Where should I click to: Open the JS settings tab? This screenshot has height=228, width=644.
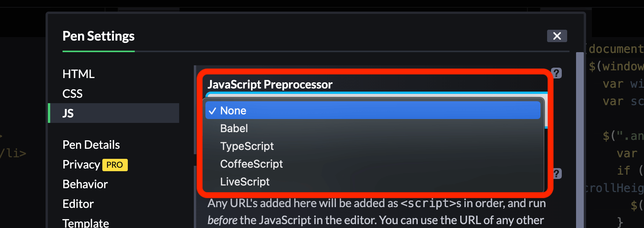point(68,113)
